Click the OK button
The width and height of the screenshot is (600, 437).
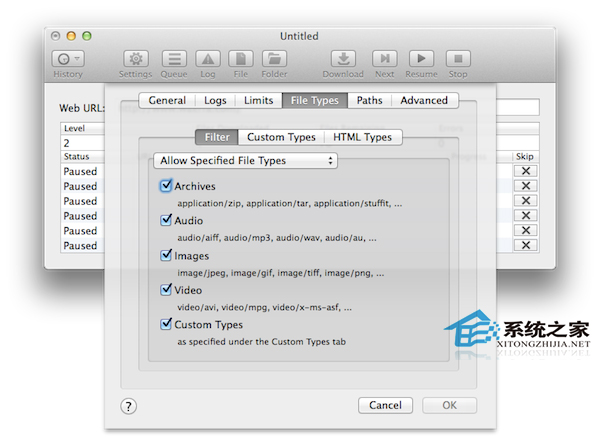pos(450,405)
